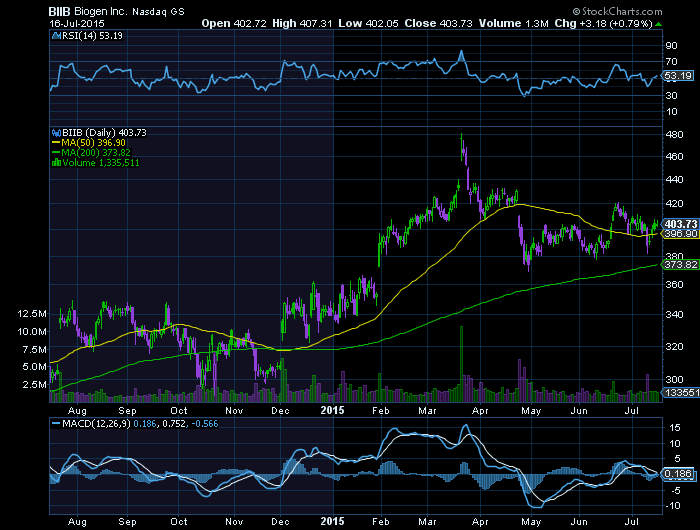Click the MACD histogram value -0.566

coord(205,424)
